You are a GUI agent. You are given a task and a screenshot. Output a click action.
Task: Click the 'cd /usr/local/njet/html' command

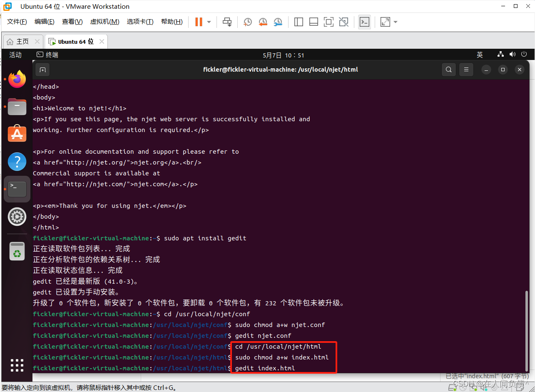point(278,347)
